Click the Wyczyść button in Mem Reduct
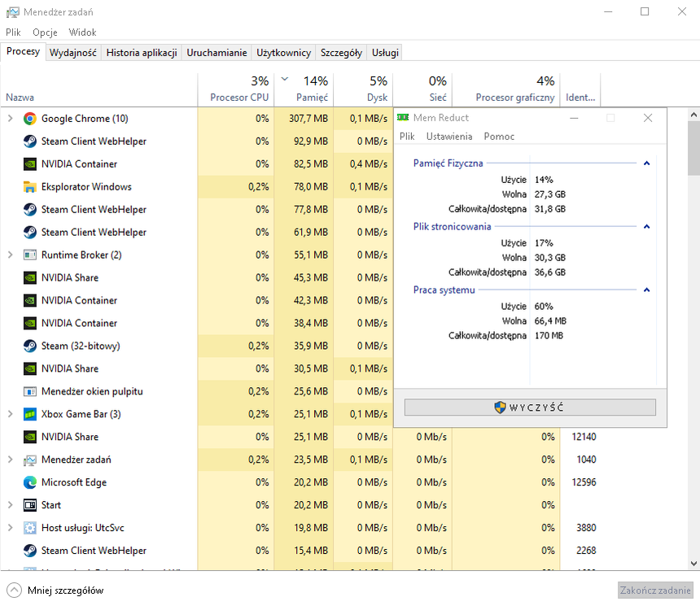 point(530,407)
